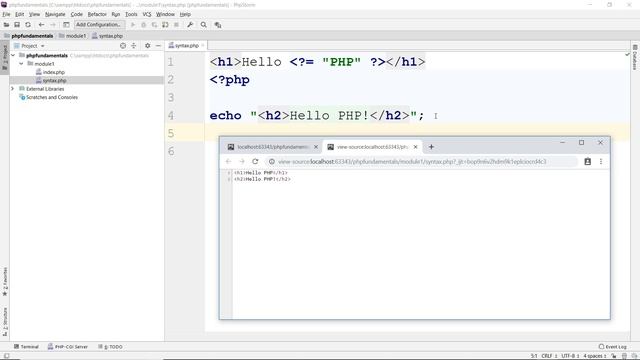Open the Navigate menu
Image resolution: width=640 pixels, height=360 pixels.
point(55,14)
